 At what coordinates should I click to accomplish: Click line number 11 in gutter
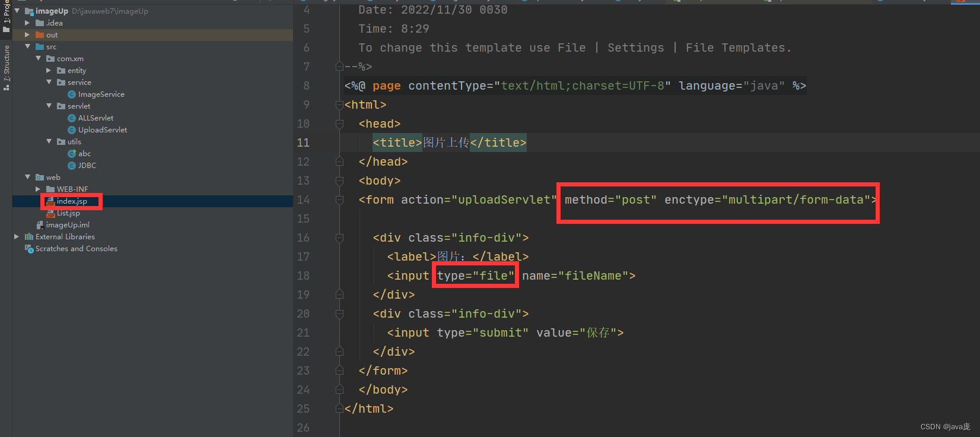click(303, 142)
